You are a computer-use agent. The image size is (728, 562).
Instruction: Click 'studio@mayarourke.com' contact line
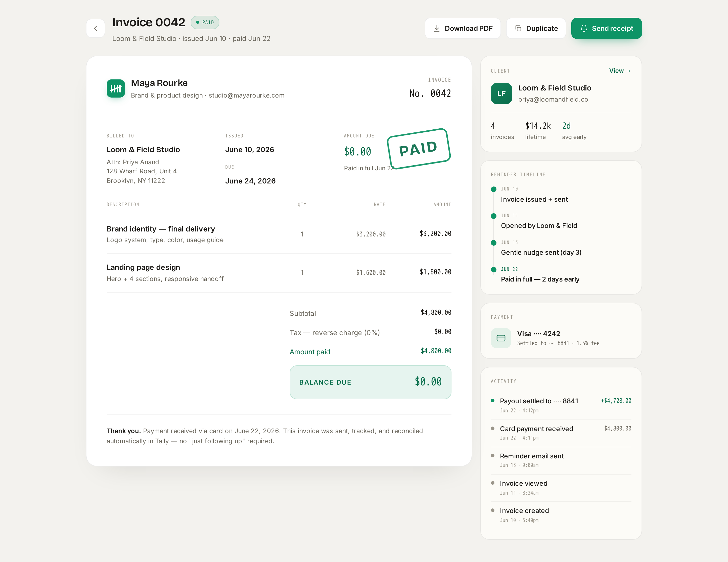[x=247, y=95]
